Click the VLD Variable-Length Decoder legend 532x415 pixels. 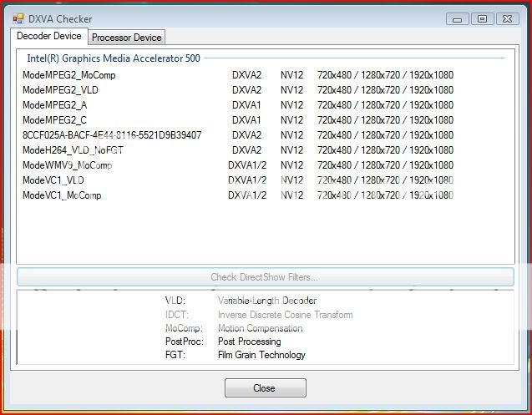coord(241,301)
